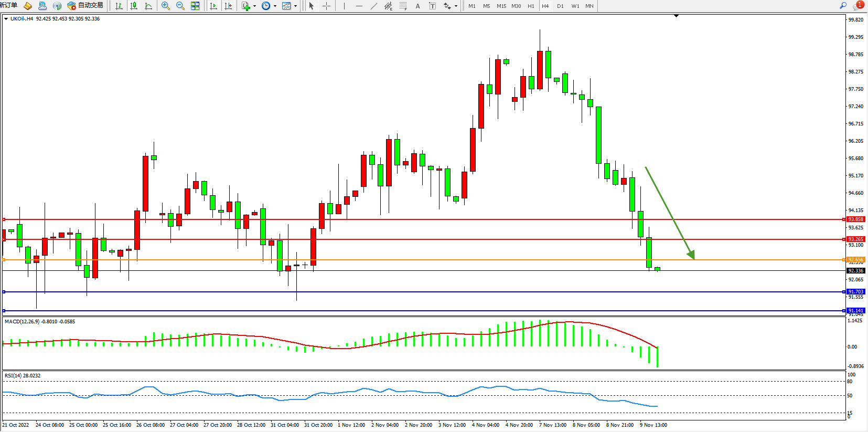Toggle the chart auto-scroll button

213,6
